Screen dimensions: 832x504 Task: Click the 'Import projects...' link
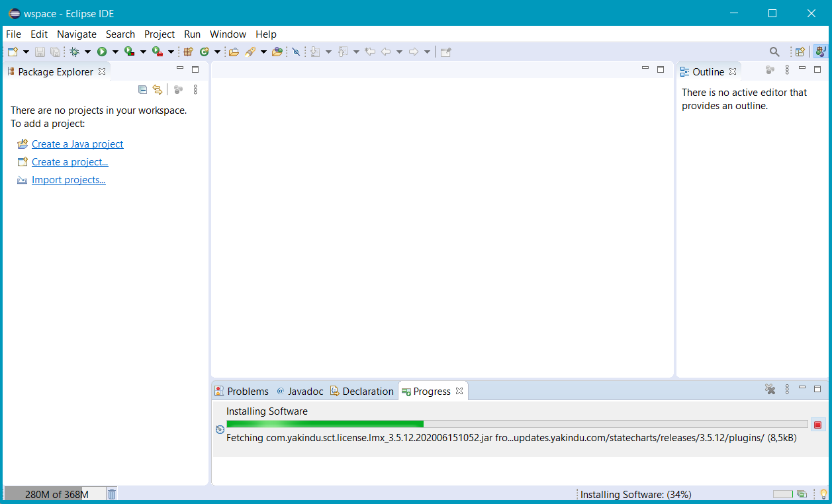69,180
